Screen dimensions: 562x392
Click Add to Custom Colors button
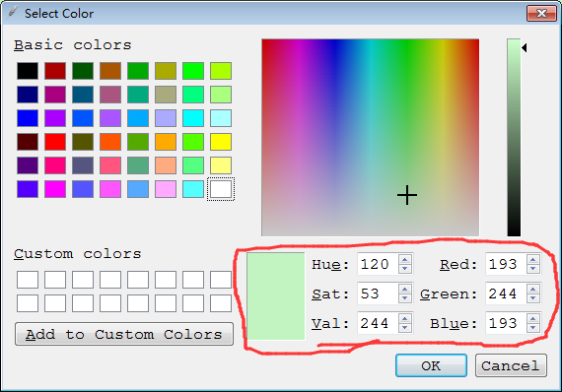pos(124,334)
